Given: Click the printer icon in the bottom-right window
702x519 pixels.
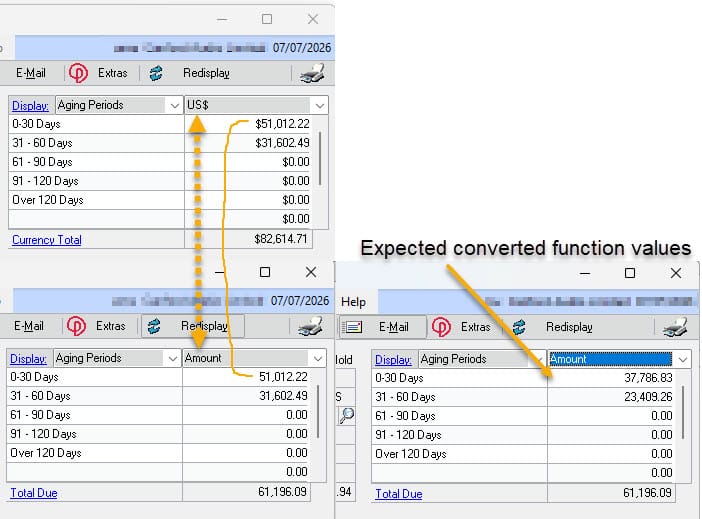Looking at the screenshot, I should [675, 327].
